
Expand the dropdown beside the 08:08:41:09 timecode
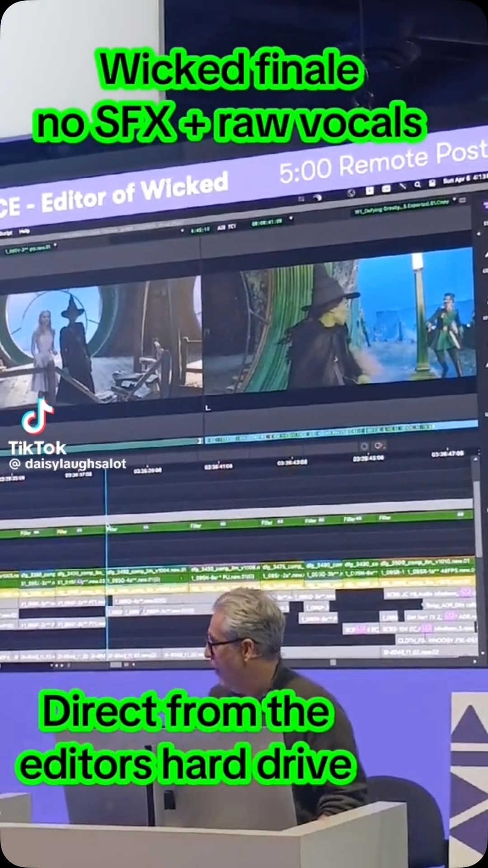(291, 219)
